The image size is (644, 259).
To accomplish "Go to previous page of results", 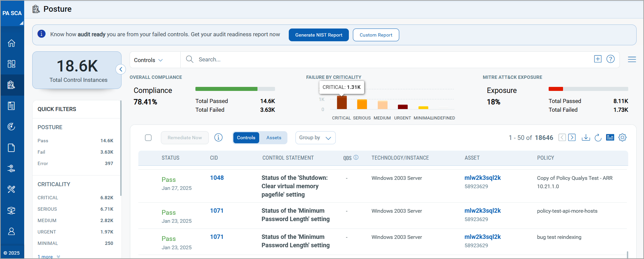I will tap(562, 138).
